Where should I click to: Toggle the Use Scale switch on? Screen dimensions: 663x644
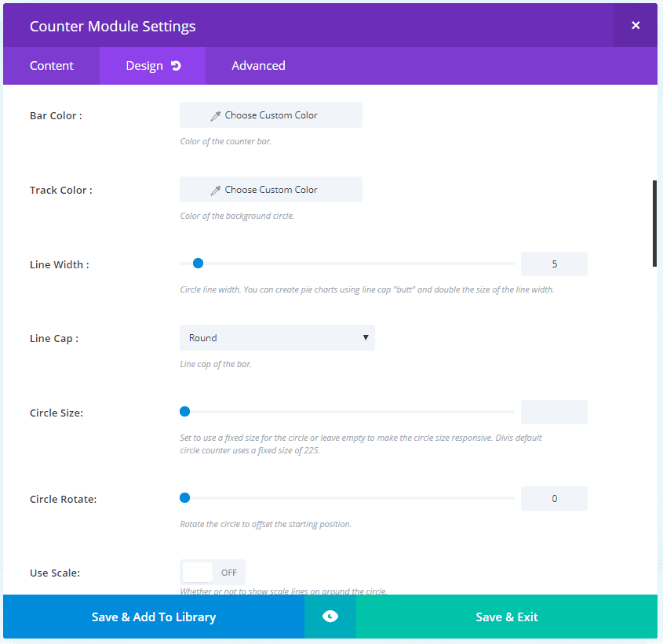click(213, 573)
